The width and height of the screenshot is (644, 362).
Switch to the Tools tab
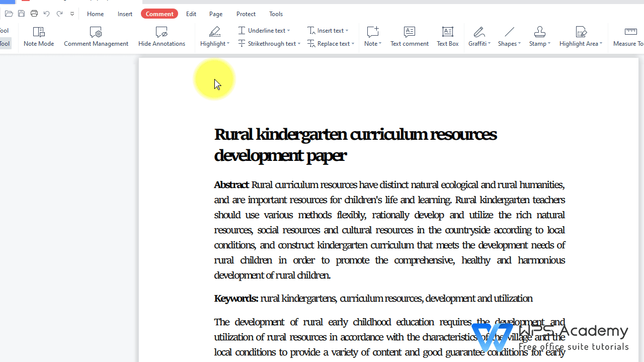click(x=276, y=14)
